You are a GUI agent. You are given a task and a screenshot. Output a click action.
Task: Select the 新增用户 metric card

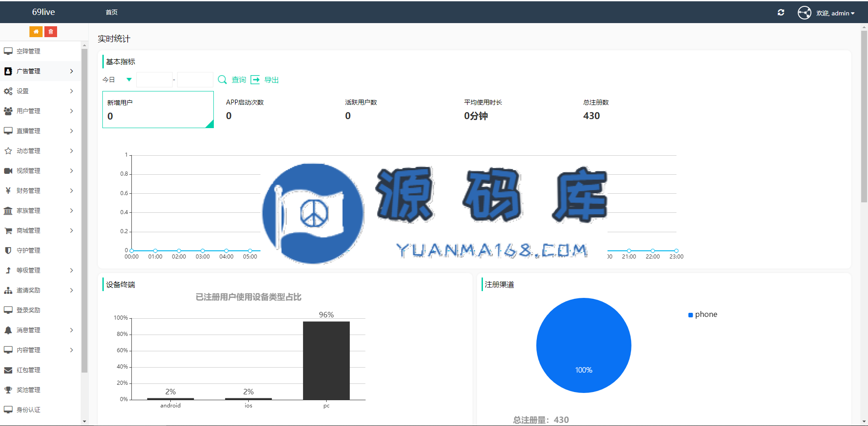click(158, 110)
